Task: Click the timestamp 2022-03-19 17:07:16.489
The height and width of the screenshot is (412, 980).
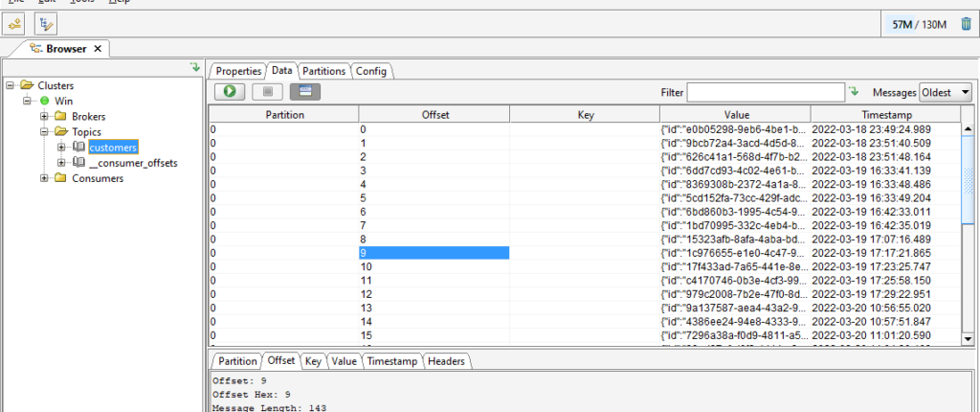Action: [871, 240]
